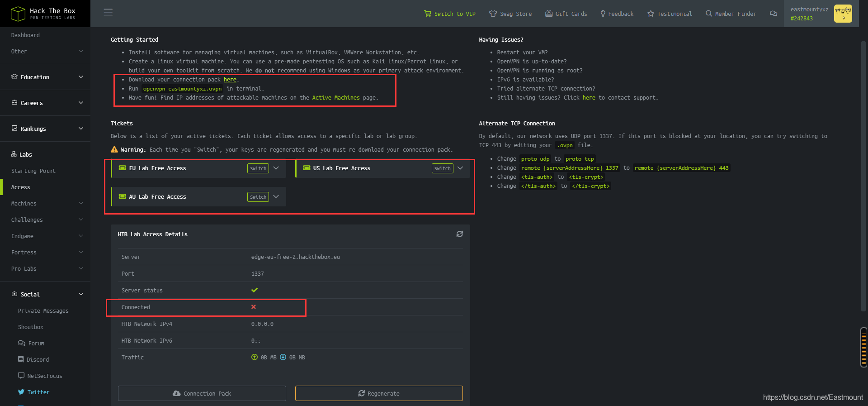
Task: Refresh HTB Lab Access Details
Action: pyautogui.click(x=460, y=234)
